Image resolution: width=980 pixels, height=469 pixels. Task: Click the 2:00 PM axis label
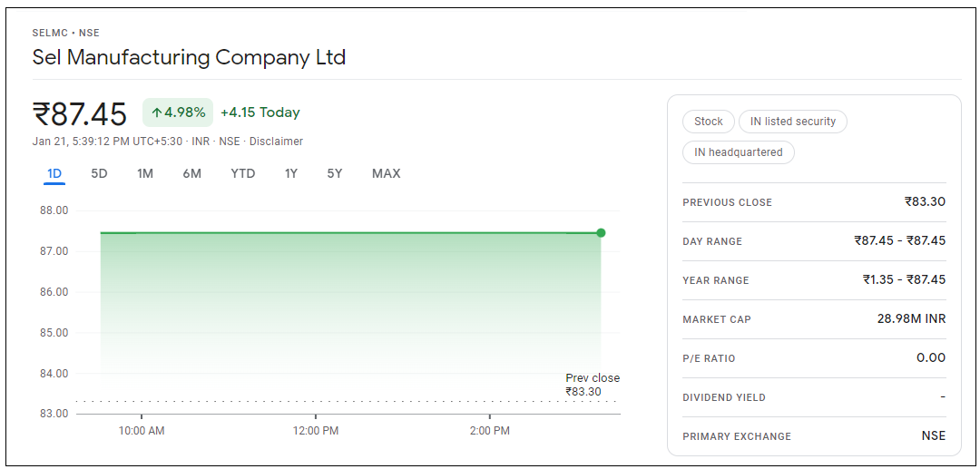(x=489, y=431)
